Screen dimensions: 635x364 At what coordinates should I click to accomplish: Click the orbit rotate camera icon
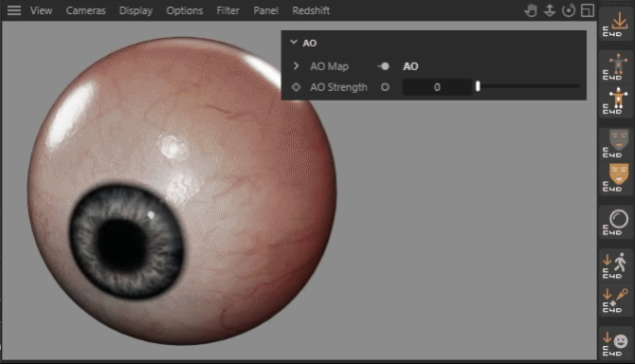[569, 10]
